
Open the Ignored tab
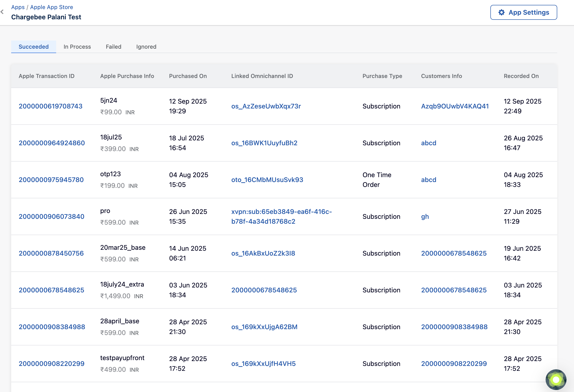(146, 47)
